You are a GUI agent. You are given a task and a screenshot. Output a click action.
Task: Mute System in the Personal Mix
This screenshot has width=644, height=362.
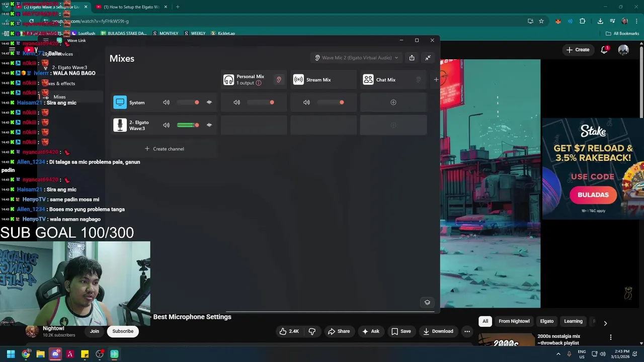click(236, 103)
